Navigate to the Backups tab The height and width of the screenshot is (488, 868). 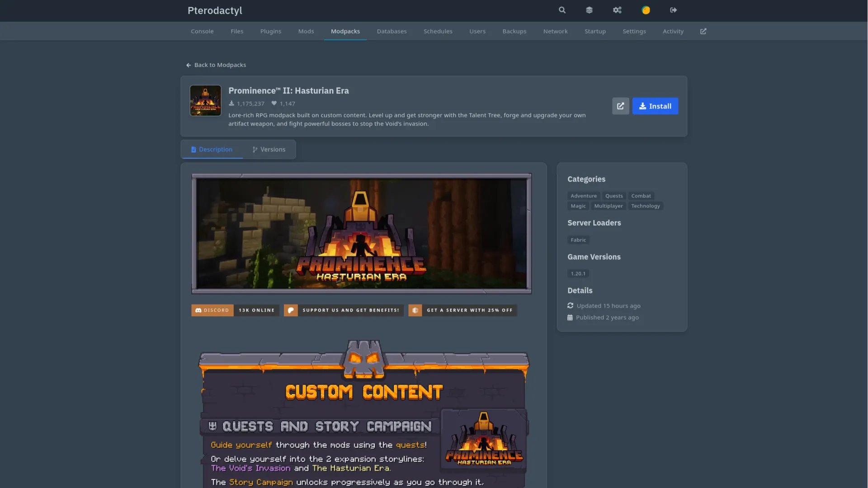pyautogui.click(x=514, y=31)
